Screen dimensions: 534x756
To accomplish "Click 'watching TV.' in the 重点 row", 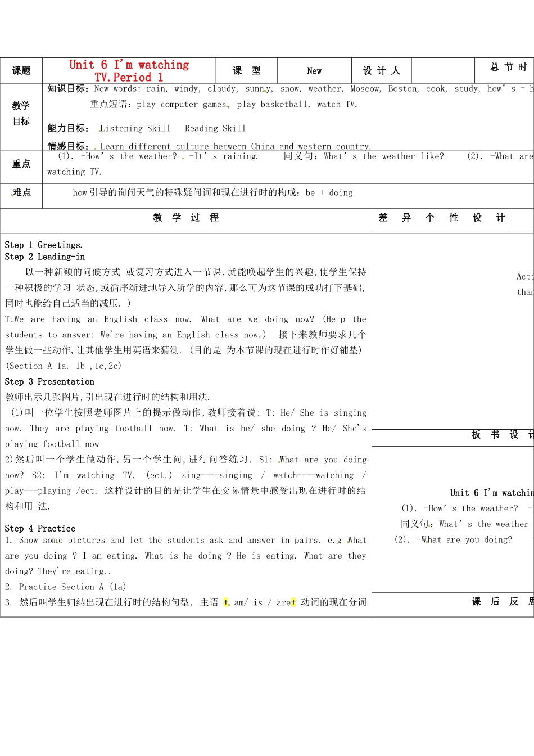I will (x=75, y=172).
